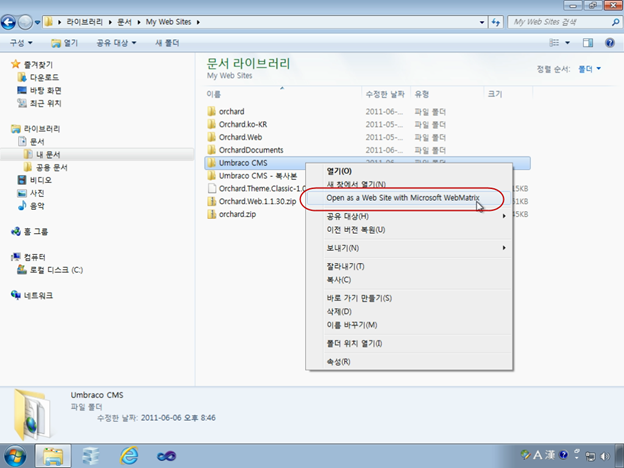This screenshot has height=468, width=624.
Task: Open the 비디오 library
Action: (x=41, y=180)
